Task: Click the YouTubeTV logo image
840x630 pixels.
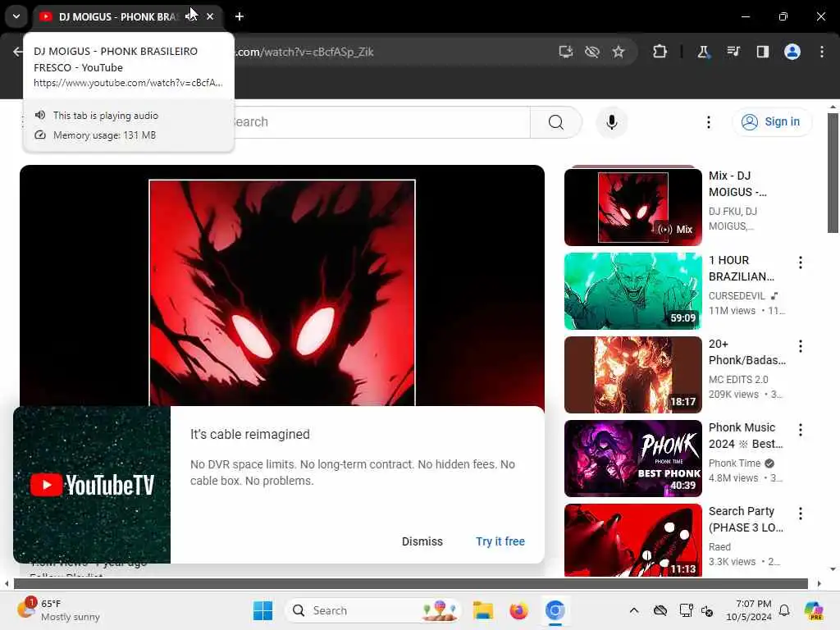Action: 92,485
